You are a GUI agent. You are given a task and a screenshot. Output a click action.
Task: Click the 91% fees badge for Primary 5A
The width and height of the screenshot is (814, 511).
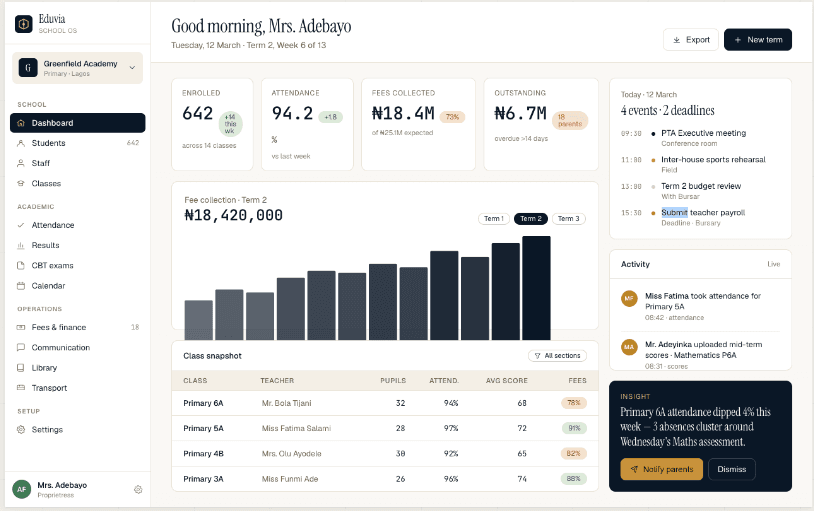click(574, 428)
